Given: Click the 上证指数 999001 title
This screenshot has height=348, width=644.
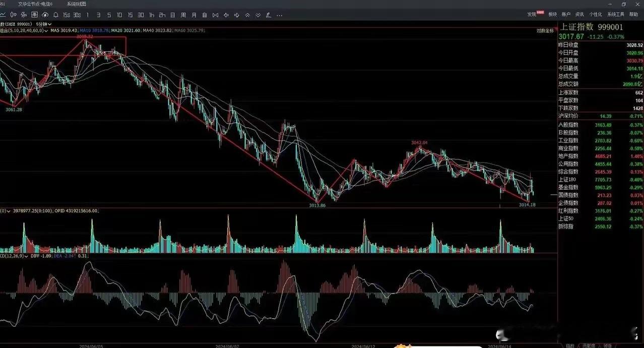Looking at the screenshot, I should pyautogui.click(x=592, y=27).
